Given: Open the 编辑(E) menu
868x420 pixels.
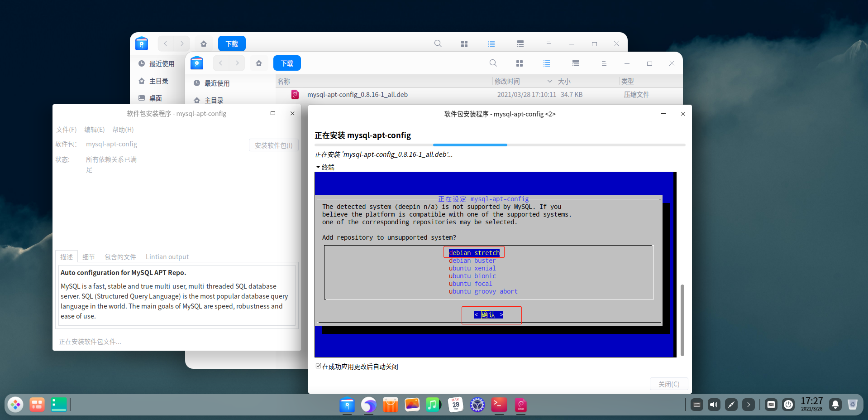Looking at the screenshot, I should pos(94,130).
